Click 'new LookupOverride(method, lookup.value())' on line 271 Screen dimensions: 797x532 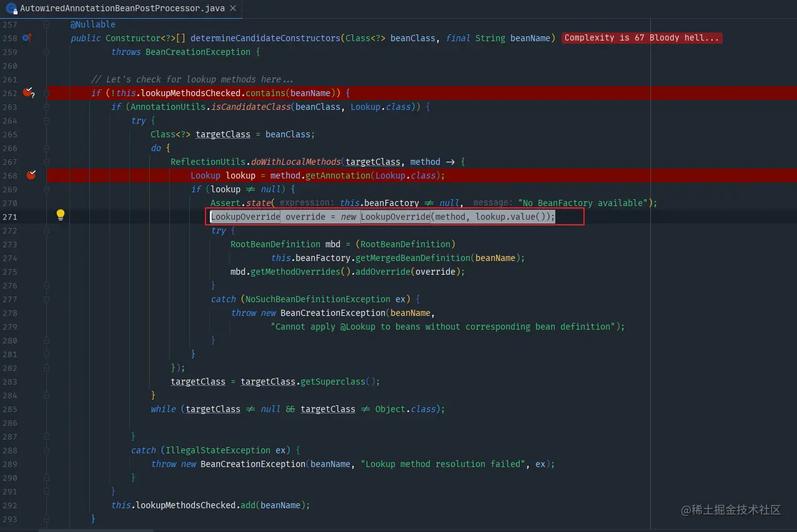click(x=445, y=217)
